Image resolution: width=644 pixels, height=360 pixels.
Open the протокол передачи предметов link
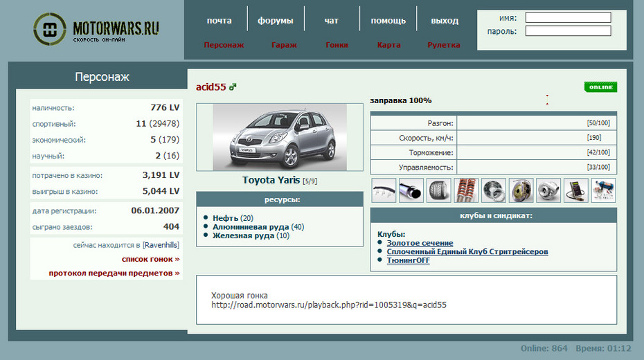click(x=114, y=273)
